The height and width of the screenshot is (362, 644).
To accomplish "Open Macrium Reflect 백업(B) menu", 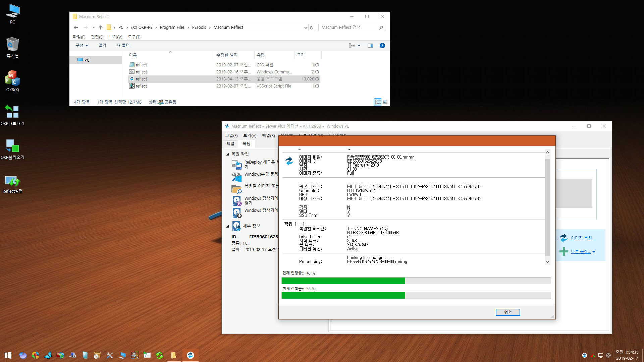I will tap(268, 135).
